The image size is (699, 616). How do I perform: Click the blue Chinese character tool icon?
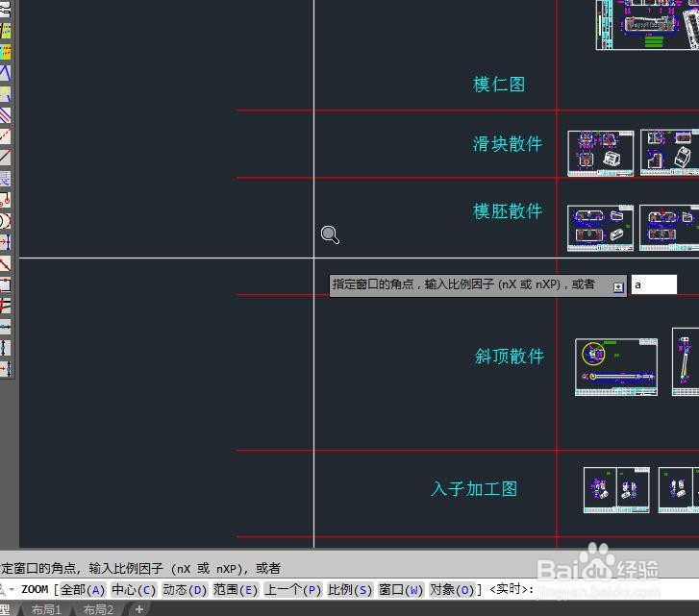[5, 179]
